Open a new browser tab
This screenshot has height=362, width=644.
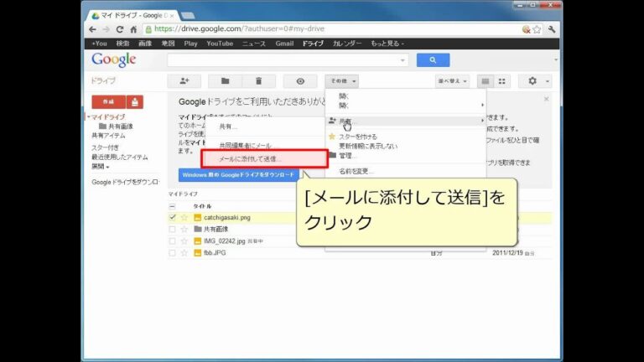coord(188,16)
